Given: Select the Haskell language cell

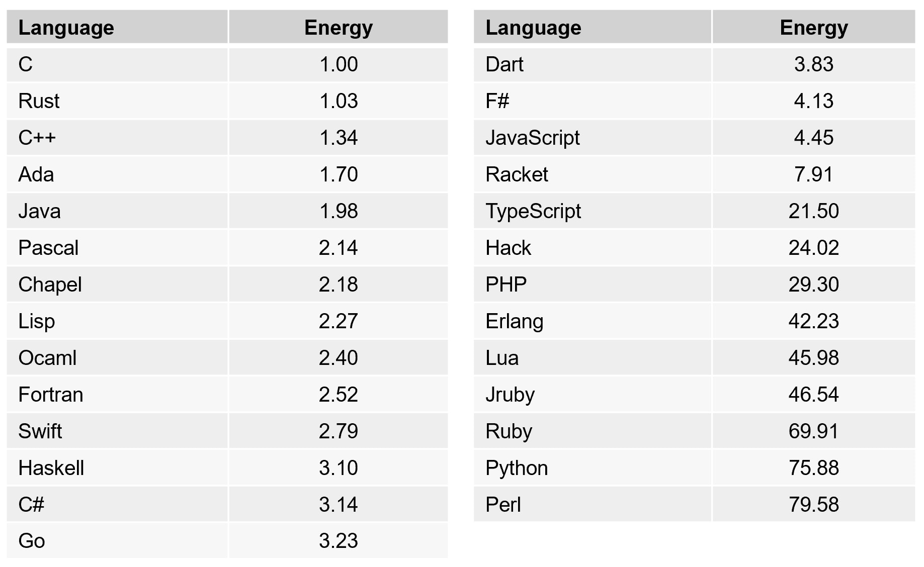Looking at the screenshot, I should (x=51, y=468).
